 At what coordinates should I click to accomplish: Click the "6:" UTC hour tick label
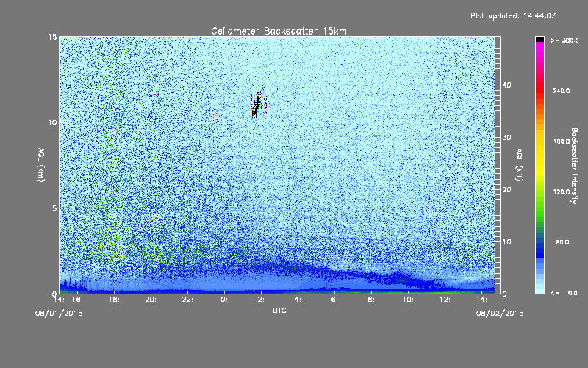(334, 300)
